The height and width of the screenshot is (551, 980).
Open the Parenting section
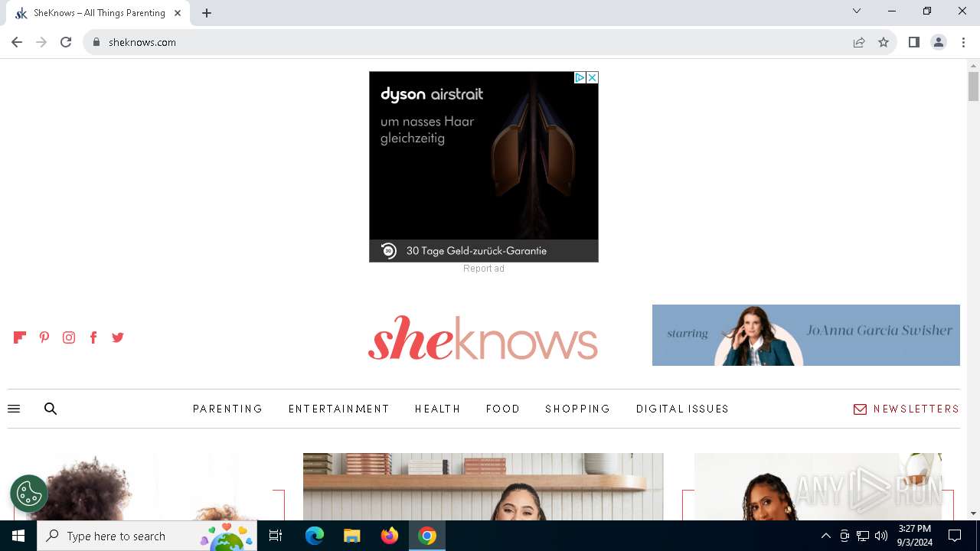pyautogui.click(x=227, y=409)
